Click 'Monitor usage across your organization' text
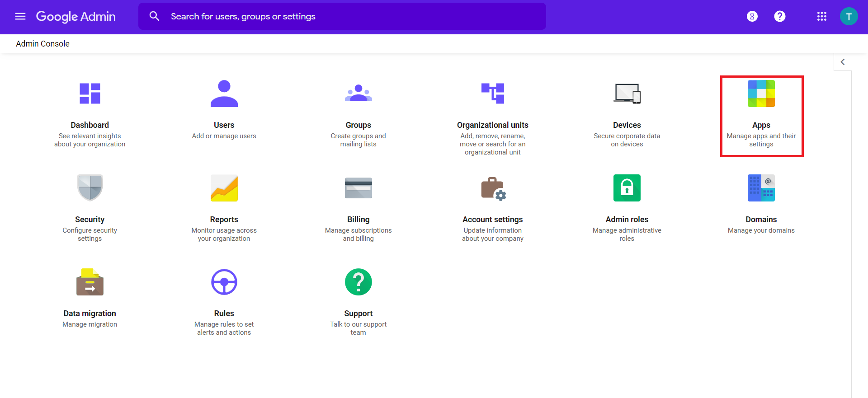 pyautogui.click(x=224, y=234)
